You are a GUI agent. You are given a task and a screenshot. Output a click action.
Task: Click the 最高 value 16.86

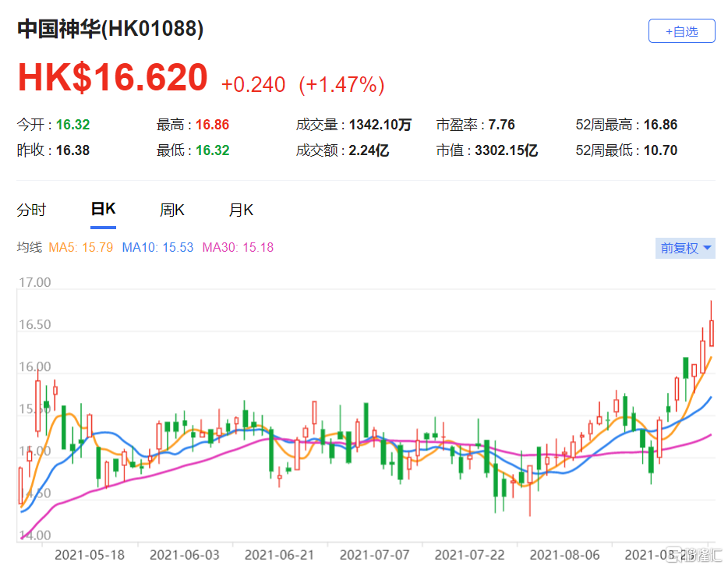click(212, 125)
